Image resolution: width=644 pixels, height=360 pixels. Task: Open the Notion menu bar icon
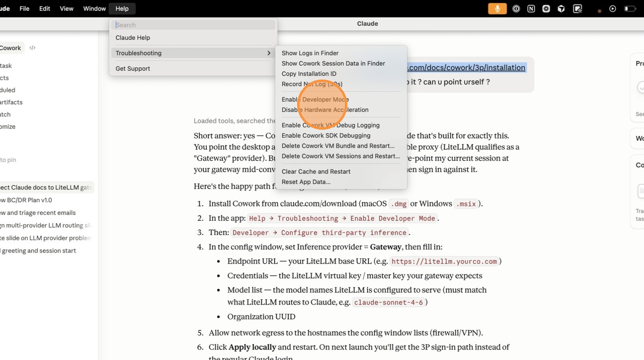pos(531,8)
